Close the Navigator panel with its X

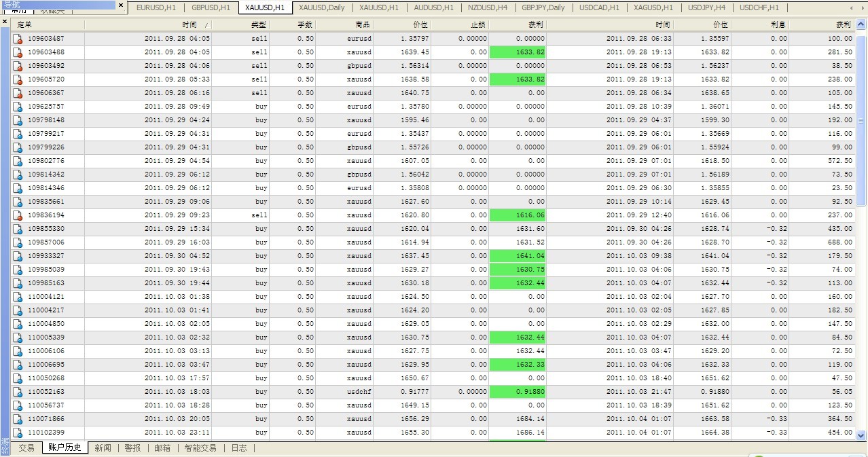121,5
